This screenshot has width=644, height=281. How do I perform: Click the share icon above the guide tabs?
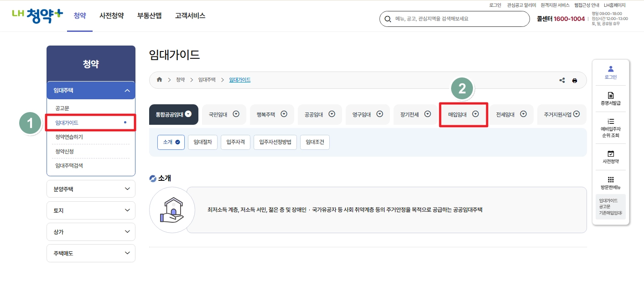(562, 80)
